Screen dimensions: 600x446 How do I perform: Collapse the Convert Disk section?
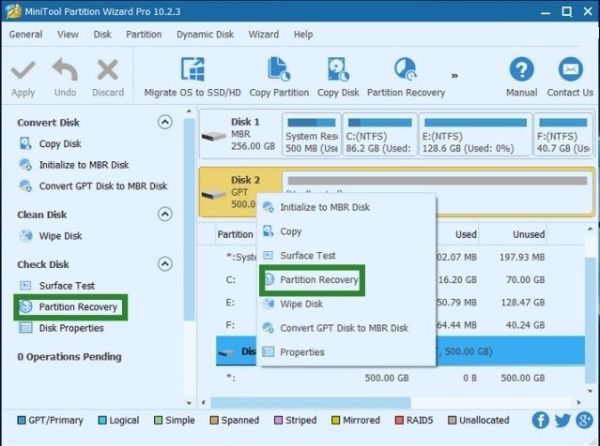[x=165, y=123]
